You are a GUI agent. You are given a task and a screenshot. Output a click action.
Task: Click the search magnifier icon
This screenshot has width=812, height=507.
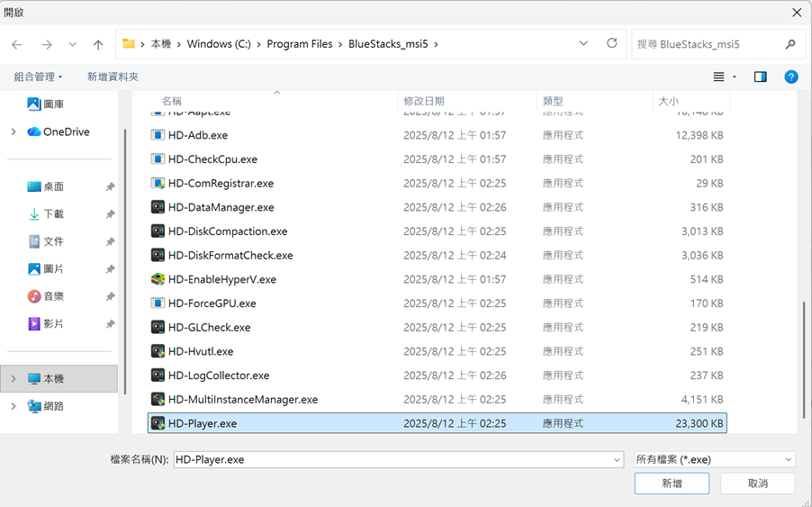790,44
